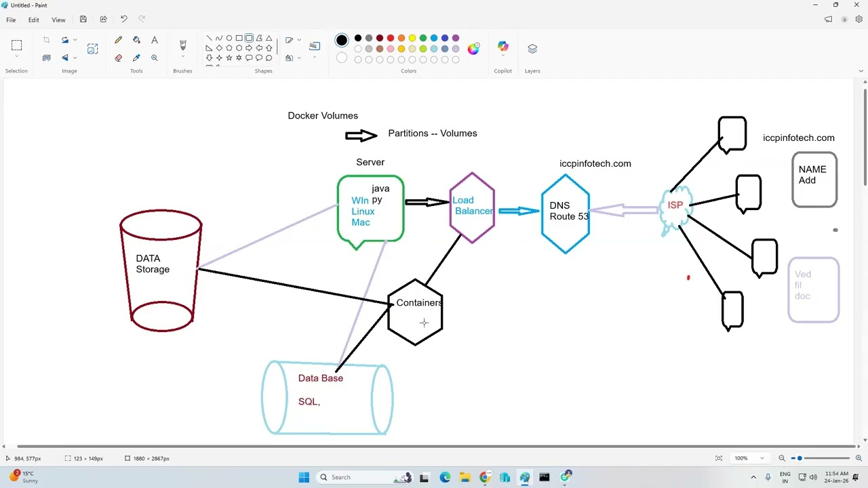Screen dimensions: 868x488
Task: Click the Zoom out magnifier icon
Action: pos(782,458)
